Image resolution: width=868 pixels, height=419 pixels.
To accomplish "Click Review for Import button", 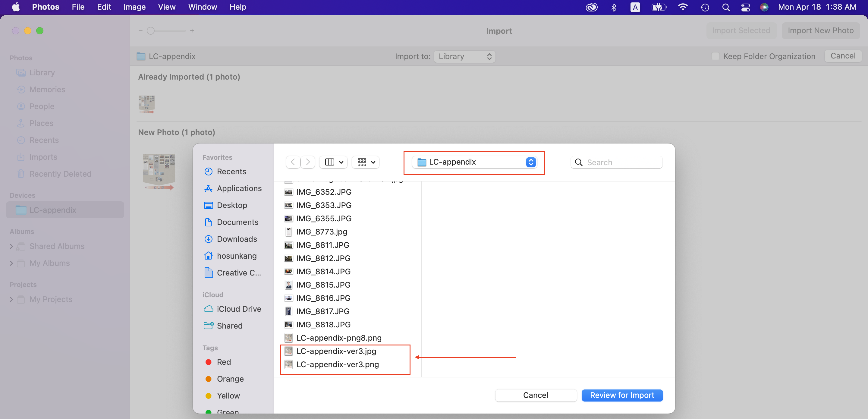I will [622, 395].
